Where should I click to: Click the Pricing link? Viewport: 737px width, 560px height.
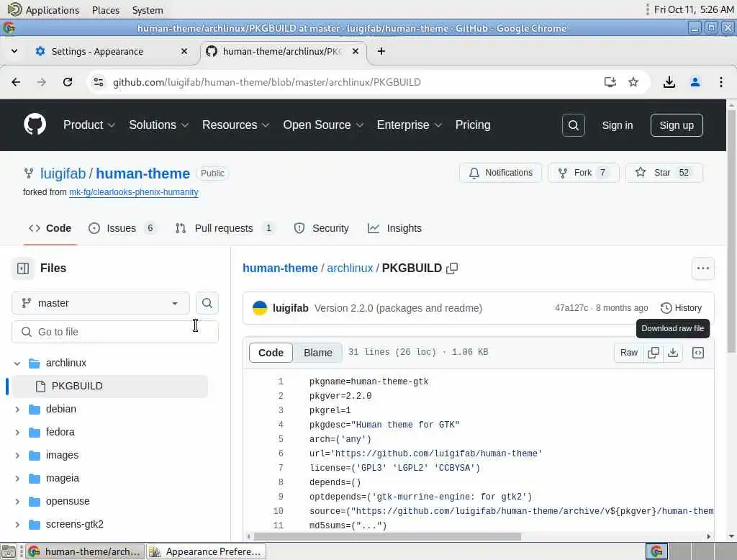coord(472,125)
